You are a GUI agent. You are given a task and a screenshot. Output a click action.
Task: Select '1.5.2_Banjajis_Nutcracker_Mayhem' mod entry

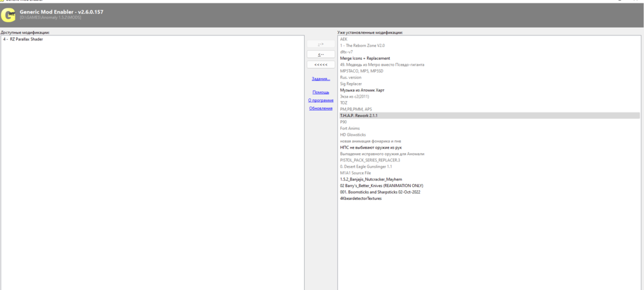pos(371,179)
